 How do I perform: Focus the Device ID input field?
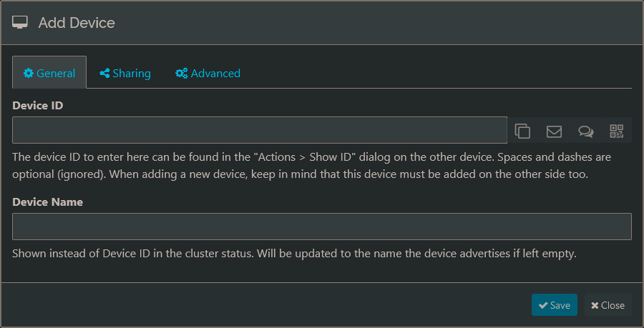pos(260,131)
